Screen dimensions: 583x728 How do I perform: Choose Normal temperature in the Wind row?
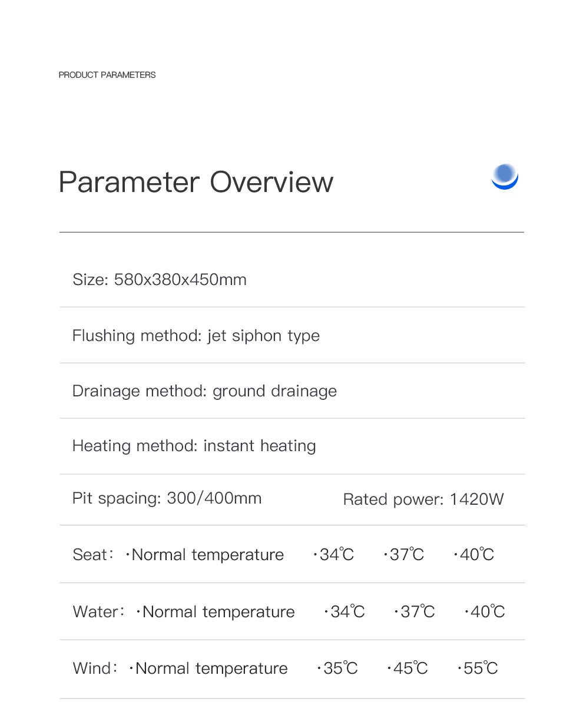[x=211, y=669]
